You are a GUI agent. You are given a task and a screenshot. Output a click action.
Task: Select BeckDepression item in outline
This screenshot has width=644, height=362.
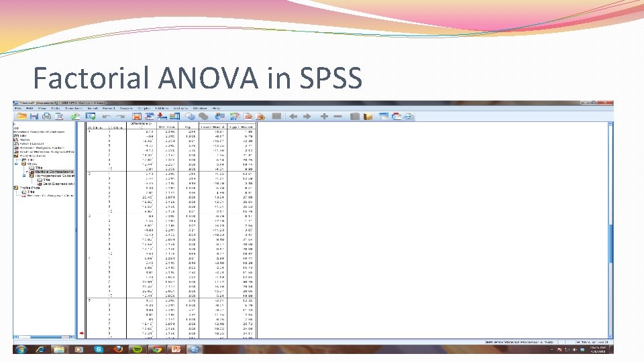click(x=58, y=184)
